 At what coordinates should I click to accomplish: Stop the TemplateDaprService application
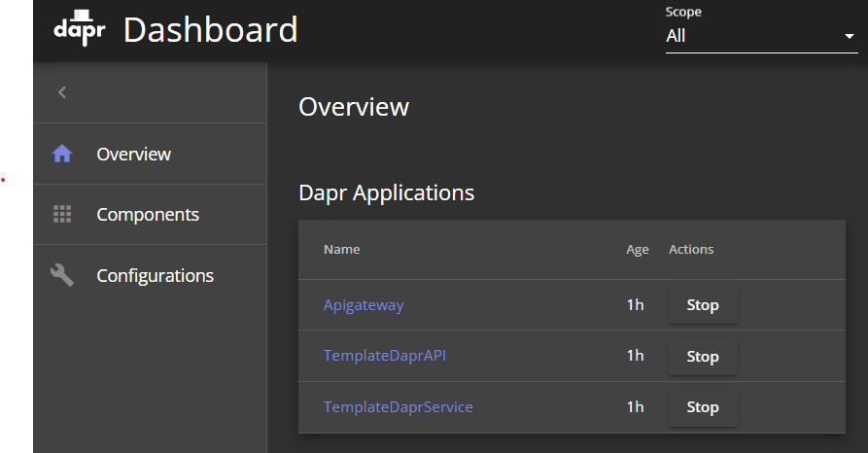click(703, 407)
